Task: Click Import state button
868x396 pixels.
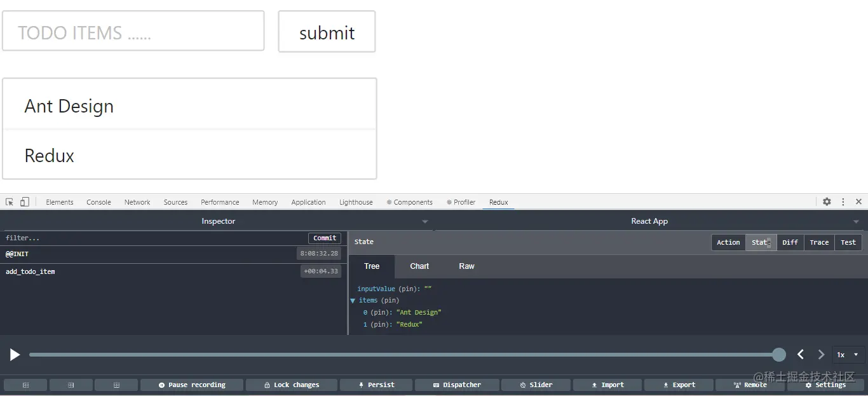Action: (x=607, y=385)
